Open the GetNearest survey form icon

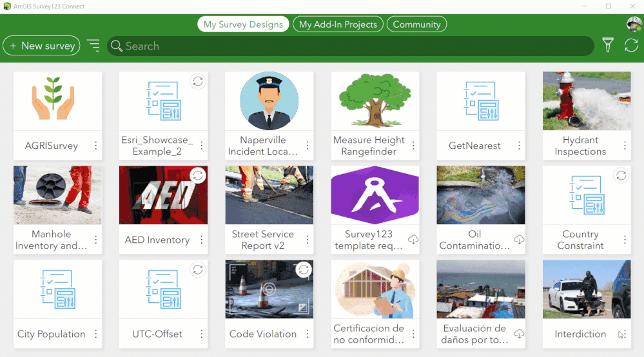click(x=481, y=101)
